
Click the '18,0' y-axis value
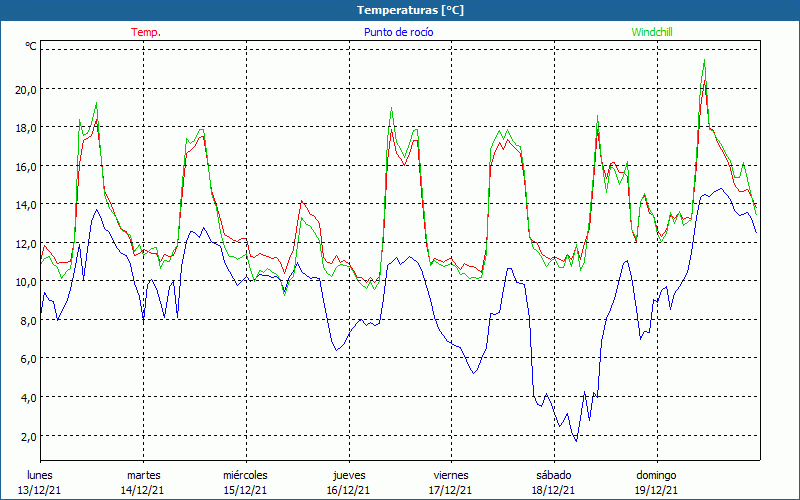coord(27,128)
